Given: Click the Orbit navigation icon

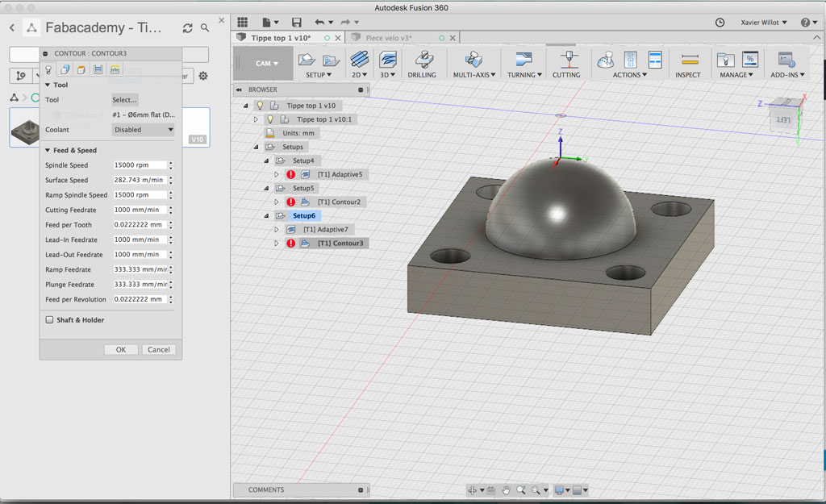Looking at the screenshot, I should [472, 490].
